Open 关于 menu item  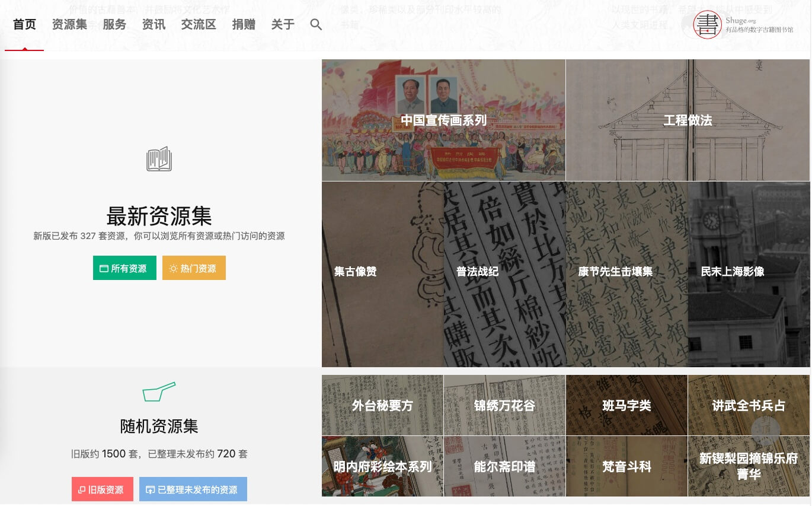coord(283,24)
